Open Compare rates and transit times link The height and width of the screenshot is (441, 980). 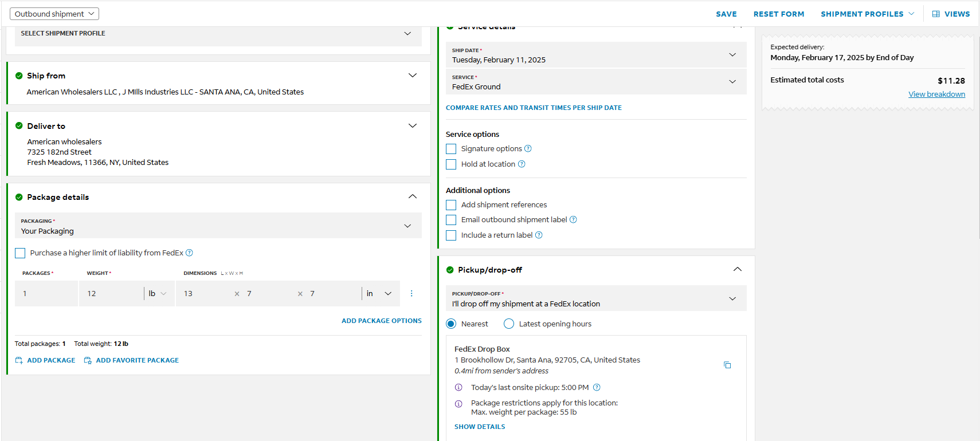[x=534, y=108]
